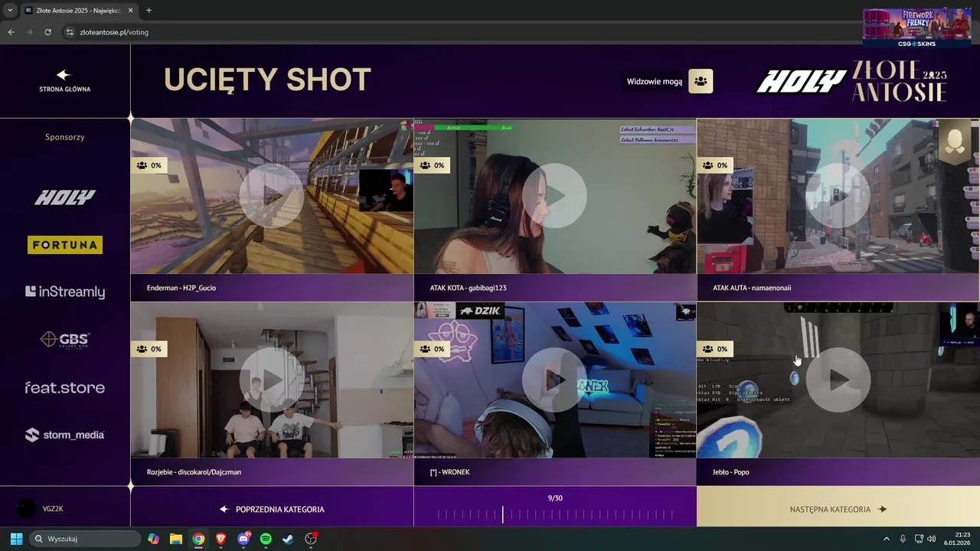Vote for ATAK AUTA - namaenonaii title bar
Screen dimensions: 980x551
click(838, 288)
